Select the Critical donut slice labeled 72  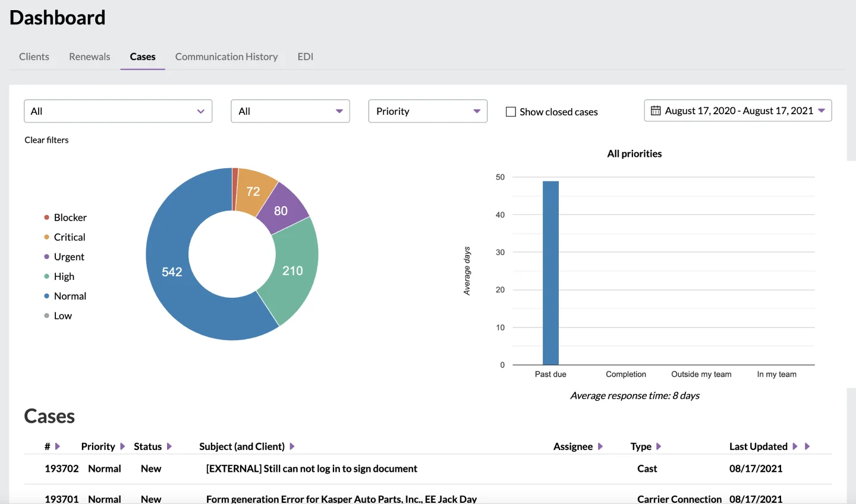pos(253,191)
